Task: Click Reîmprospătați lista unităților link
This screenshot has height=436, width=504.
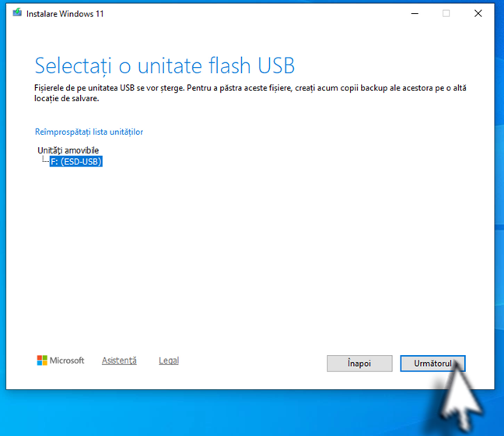Action: point(89,132)
